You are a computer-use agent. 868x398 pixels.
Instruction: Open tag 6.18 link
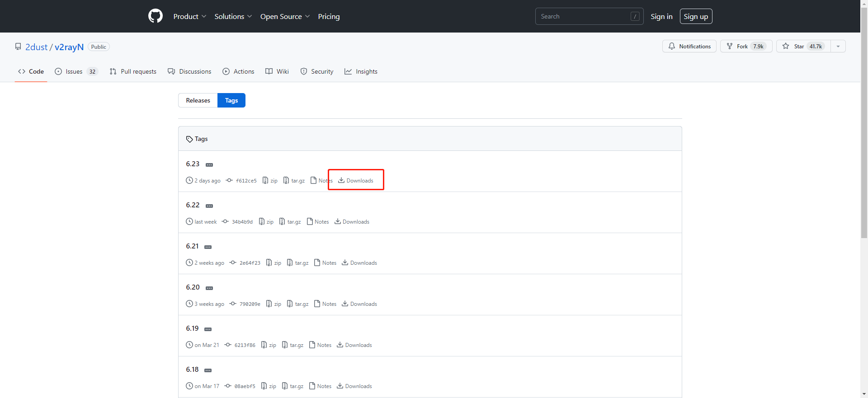[192, 370]
